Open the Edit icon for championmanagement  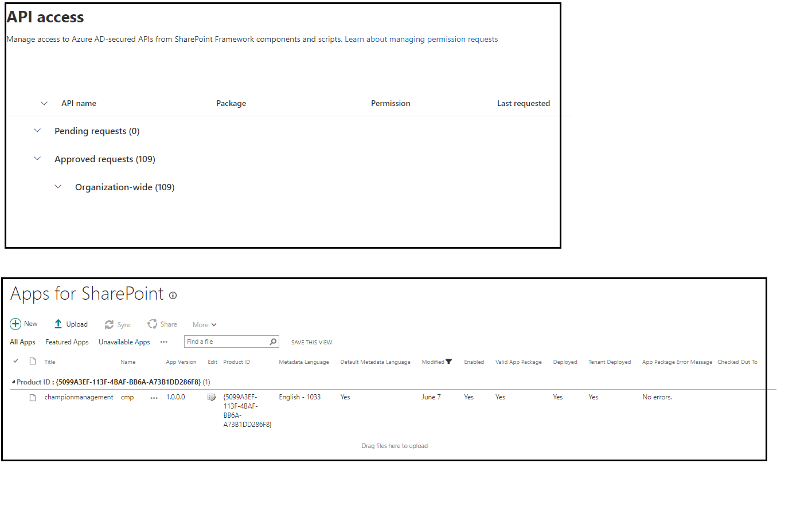[x=212, y=397]
